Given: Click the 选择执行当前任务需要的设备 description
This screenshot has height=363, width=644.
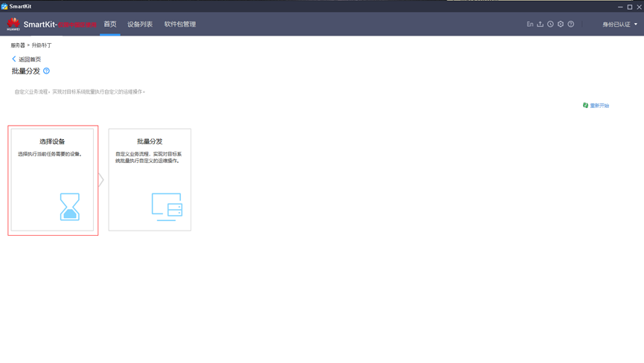Looking at the screenshot, I should click(50, 154).
